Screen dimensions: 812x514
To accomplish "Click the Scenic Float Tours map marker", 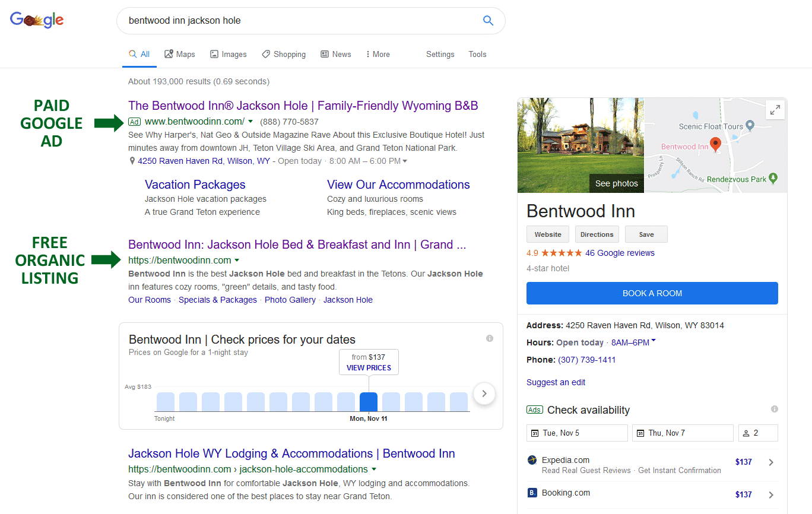I will pyautogui.click(x=750, y=125).
